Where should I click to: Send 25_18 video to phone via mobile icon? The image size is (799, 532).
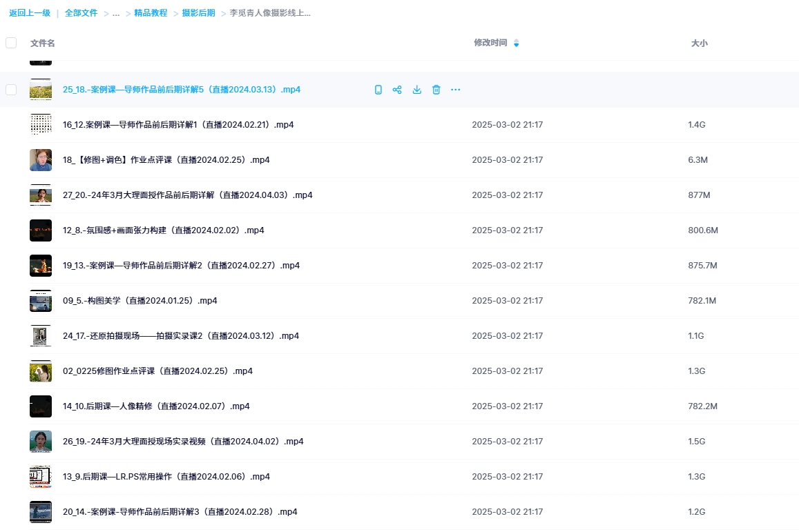coord(378,89)
